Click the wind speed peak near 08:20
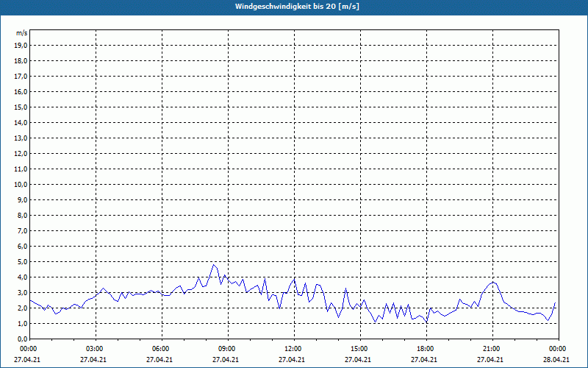The image size is (588, 368). (x=213, y=265)
